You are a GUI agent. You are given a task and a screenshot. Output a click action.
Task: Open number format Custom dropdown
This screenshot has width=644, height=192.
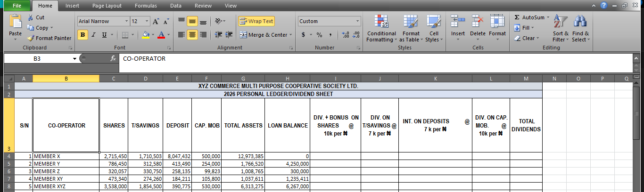[x=357, y=21]
